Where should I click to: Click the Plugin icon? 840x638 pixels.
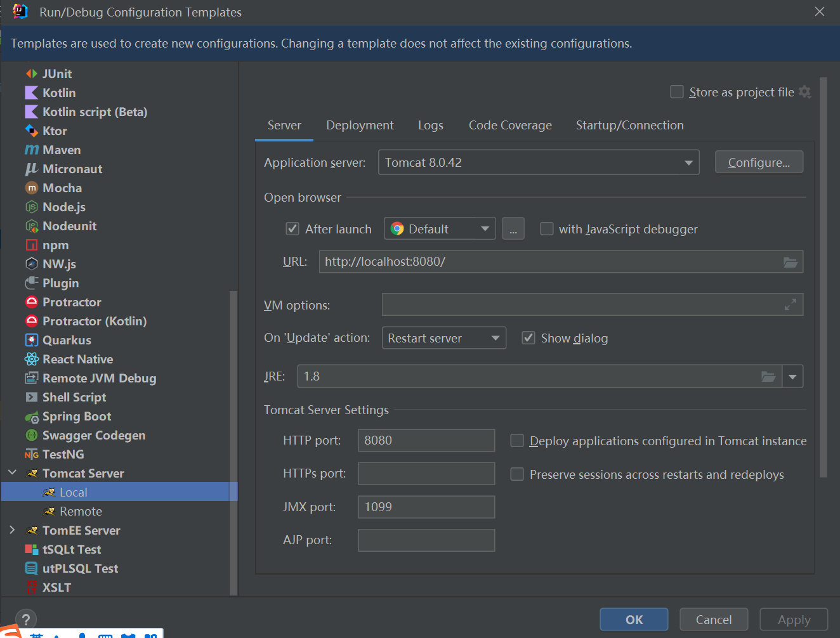(x=32, y=283)
